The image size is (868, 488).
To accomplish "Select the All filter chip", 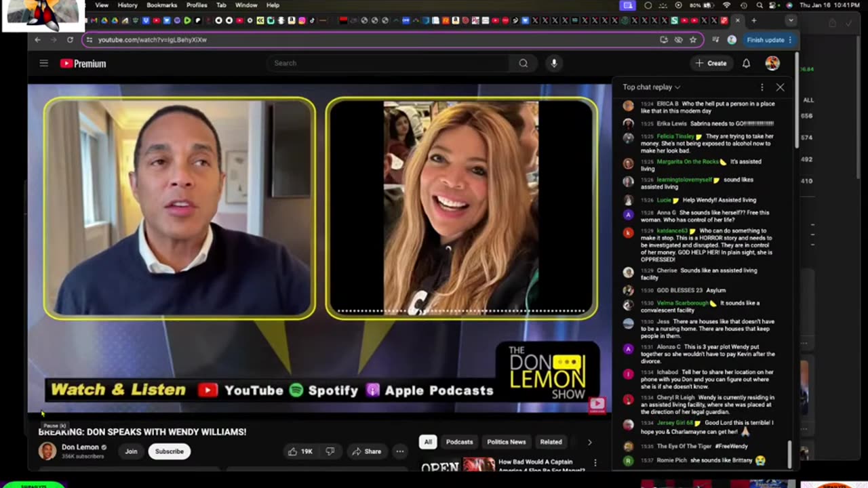I will pos(428,442).
